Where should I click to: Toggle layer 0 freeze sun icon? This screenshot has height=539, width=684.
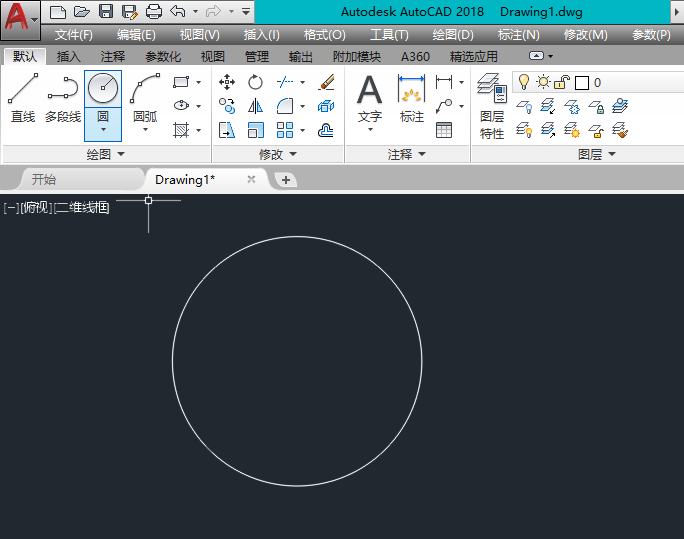(543, 82)
